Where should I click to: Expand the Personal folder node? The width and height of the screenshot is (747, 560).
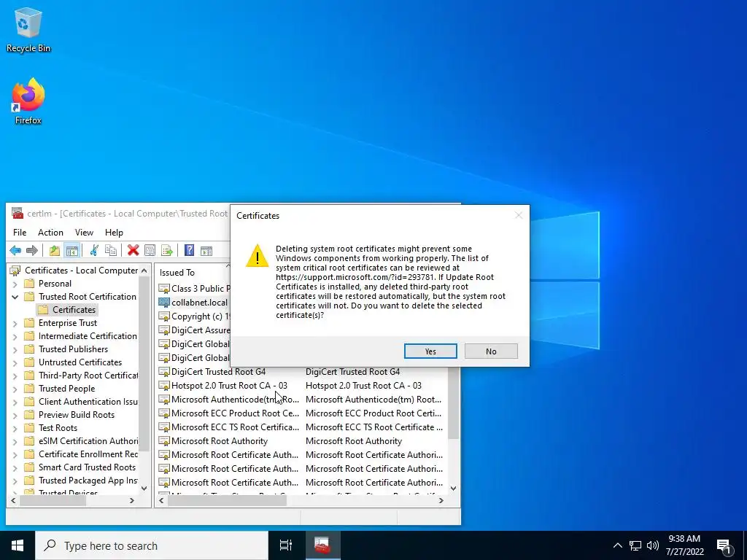[15, 284]
